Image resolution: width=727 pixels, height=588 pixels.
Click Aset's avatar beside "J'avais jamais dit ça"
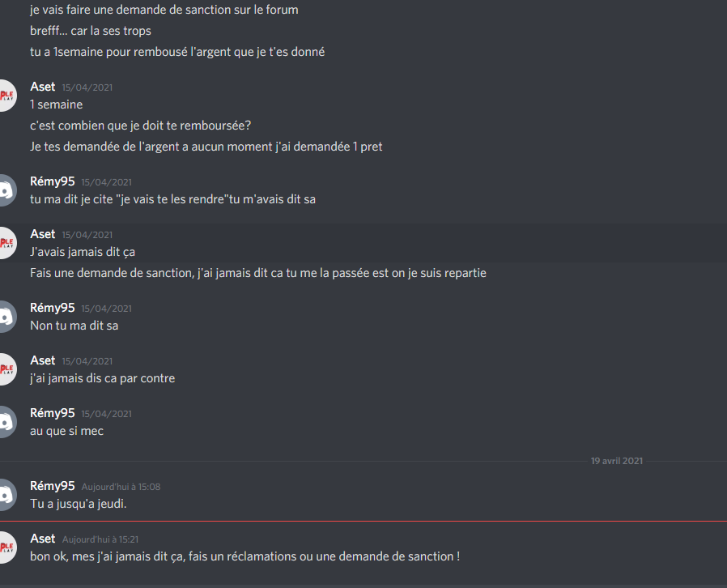click(6, 243)
